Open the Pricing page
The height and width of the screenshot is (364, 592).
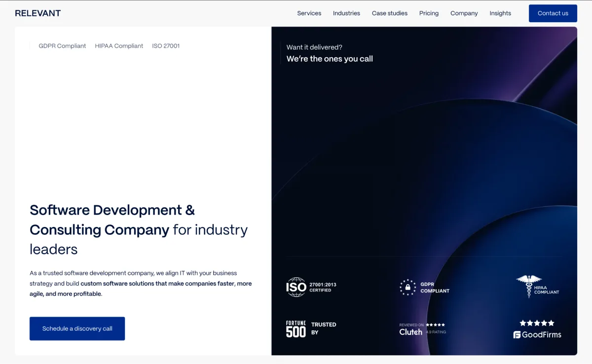429,13
